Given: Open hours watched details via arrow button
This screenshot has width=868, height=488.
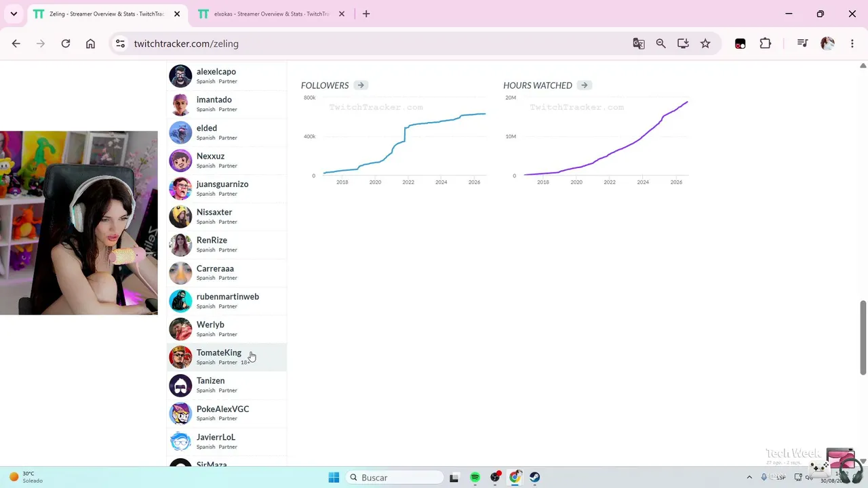Looking at the screenshot, I should click(585, 85).
